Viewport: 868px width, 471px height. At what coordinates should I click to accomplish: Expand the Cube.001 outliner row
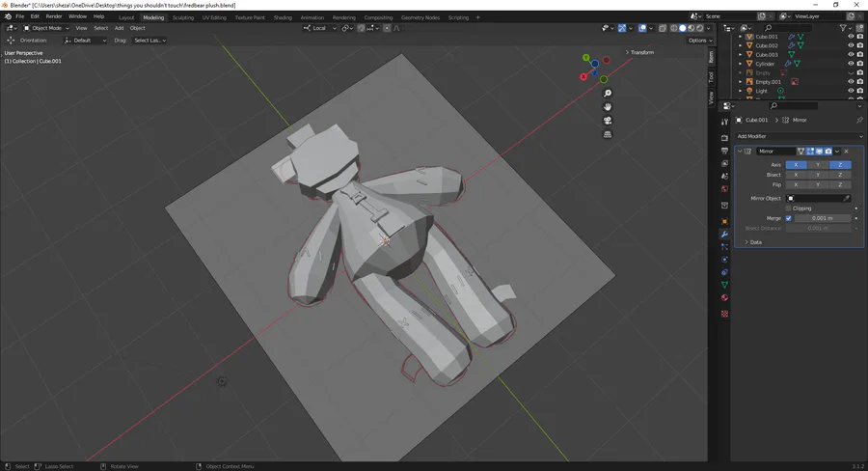(740, 37)
